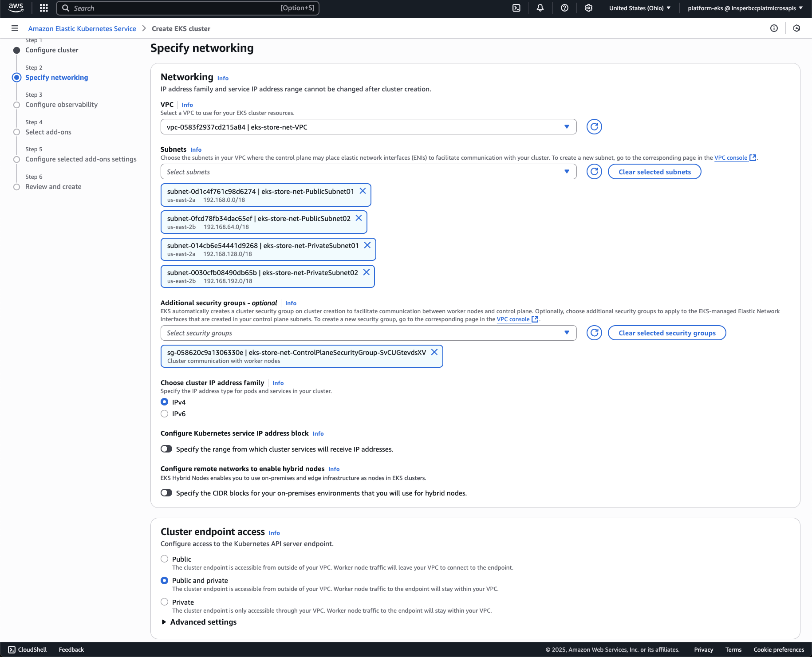The image size is (812, 657).
Task: Launch CloudShell from the top bar icon
Action: pos(516,8)
